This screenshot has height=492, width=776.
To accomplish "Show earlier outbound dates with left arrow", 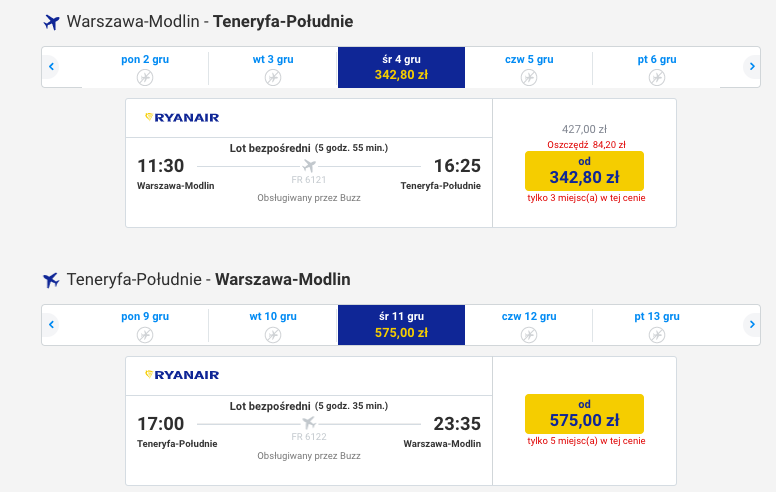I will pos(51,66).
